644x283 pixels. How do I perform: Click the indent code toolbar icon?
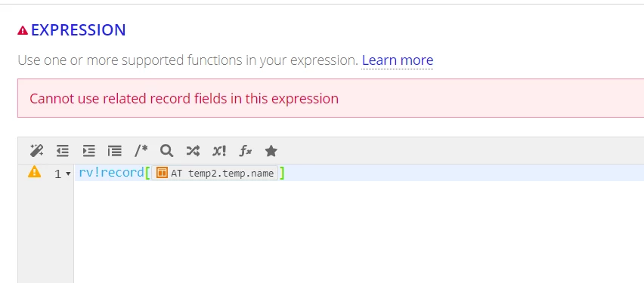[88, 151]
